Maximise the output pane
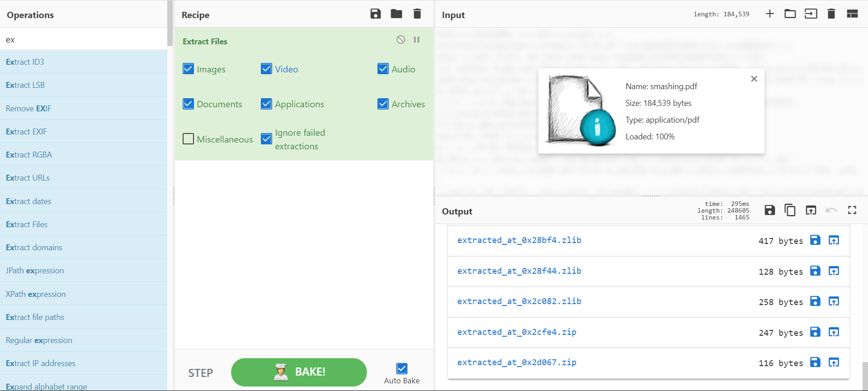 [x=852, y=210]
